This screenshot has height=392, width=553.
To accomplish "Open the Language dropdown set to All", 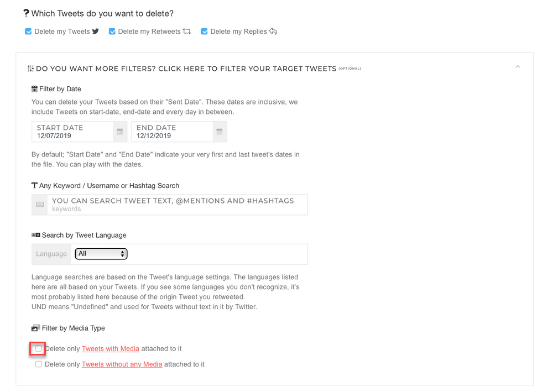I will coord(101,254).
